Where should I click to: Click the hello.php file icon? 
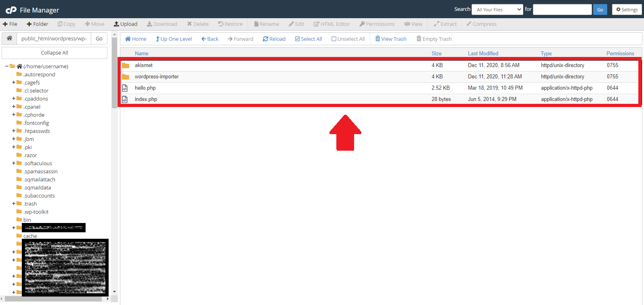[125, 88]
